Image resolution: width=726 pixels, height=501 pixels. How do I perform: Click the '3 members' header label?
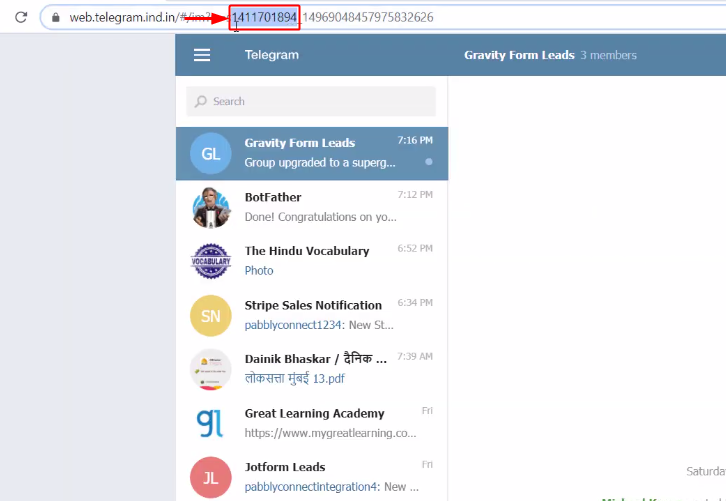(608, 55)
